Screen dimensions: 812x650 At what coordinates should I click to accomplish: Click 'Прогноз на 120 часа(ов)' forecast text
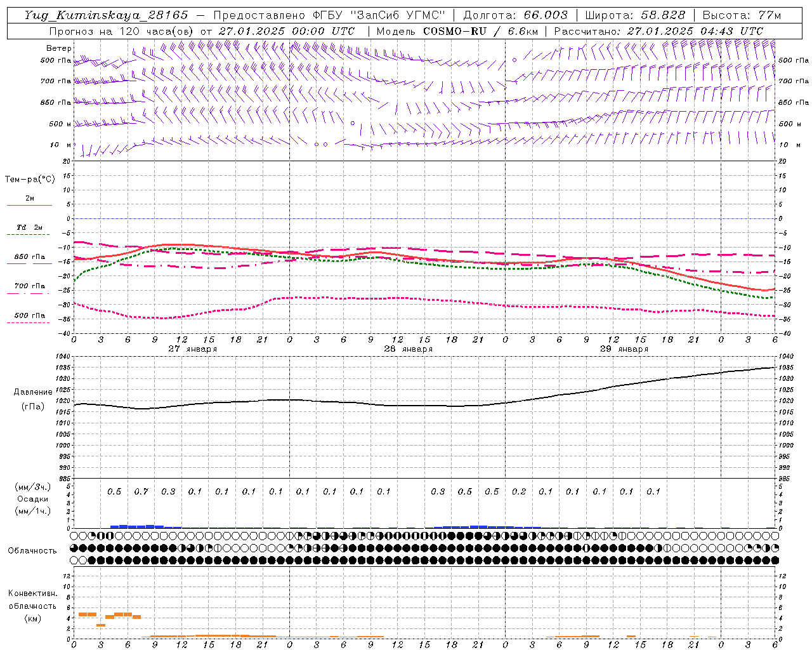tap(122, 31)
